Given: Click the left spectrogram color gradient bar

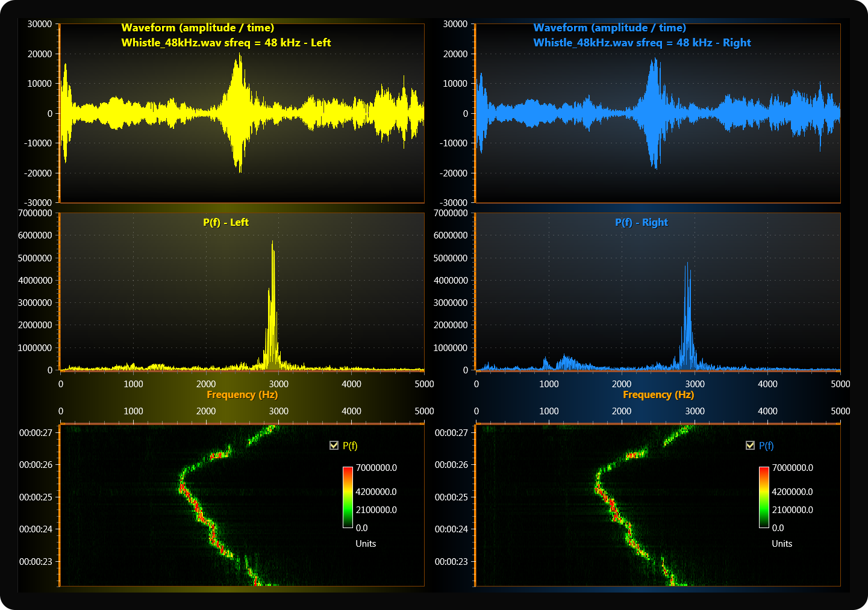Looking at the screenshot, I should coord(348,497).
